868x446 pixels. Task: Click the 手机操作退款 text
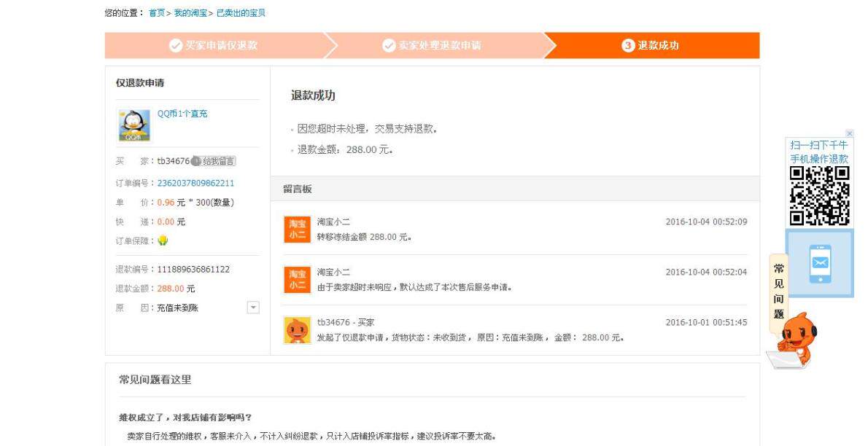pyautogui.click(x=819, y=159)
